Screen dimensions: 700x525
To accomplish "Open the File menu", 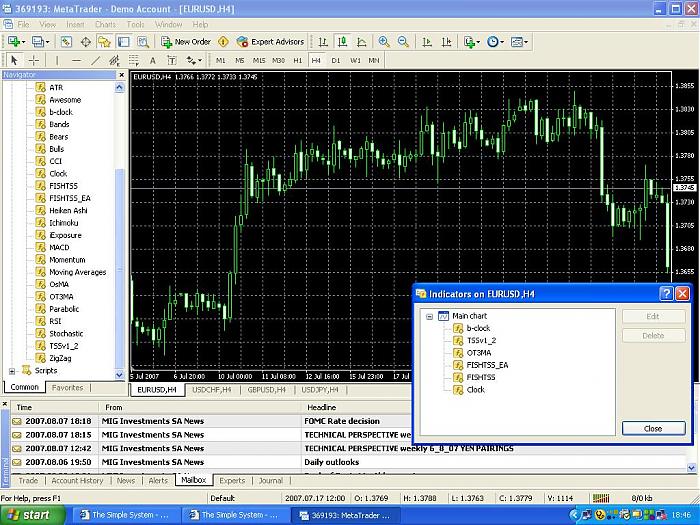I will (23, 25).
